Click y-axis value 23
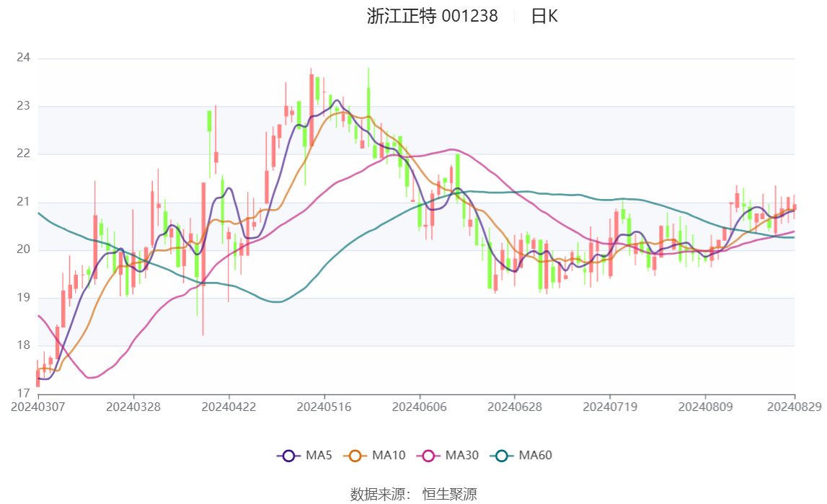The width and height of the screenshot is (827, 504). coord(23,106)
